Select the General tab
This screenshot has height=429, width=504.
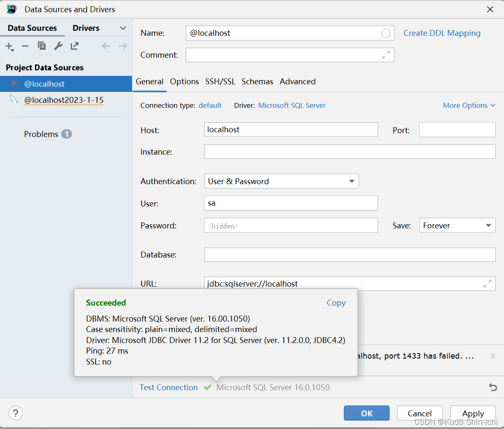click(x=149, y=82)
